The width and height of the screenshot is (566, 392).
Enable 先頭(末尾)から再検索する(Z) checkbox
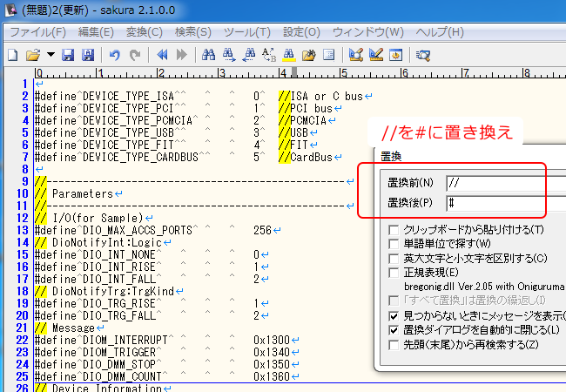coord(394,345)
